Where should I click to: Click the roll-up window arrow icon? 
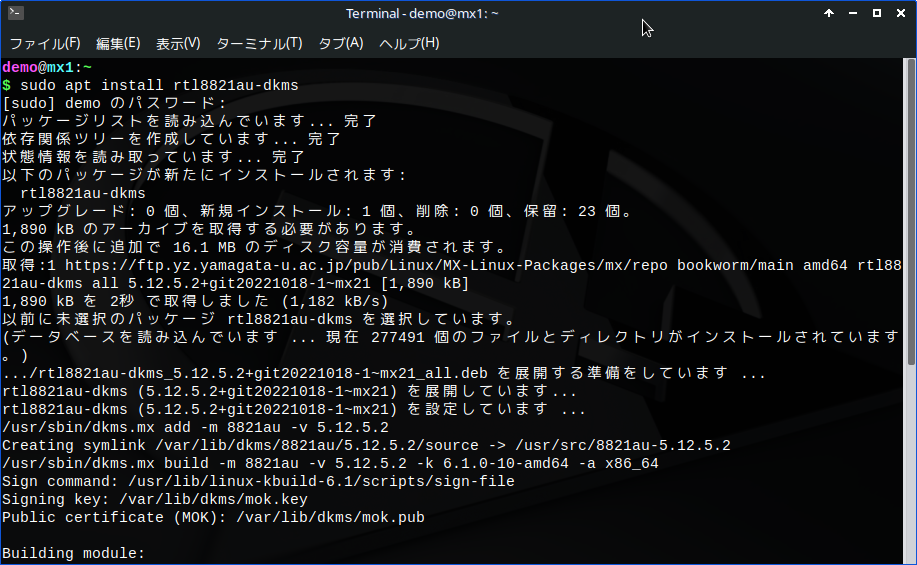tap(829, 13)
